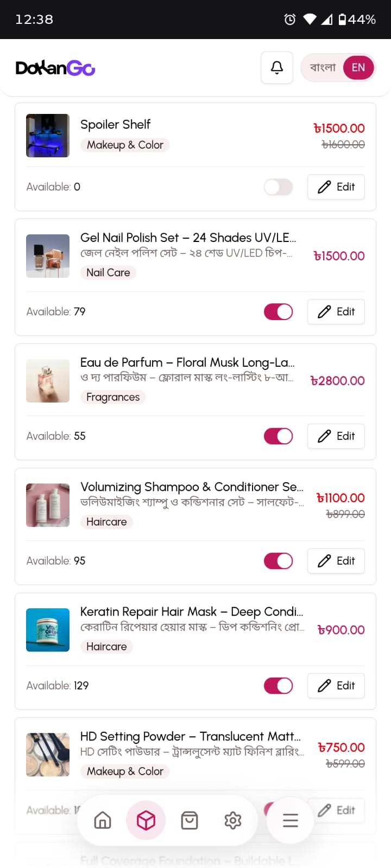Tap the DokanGo logo

coord(55,68)
